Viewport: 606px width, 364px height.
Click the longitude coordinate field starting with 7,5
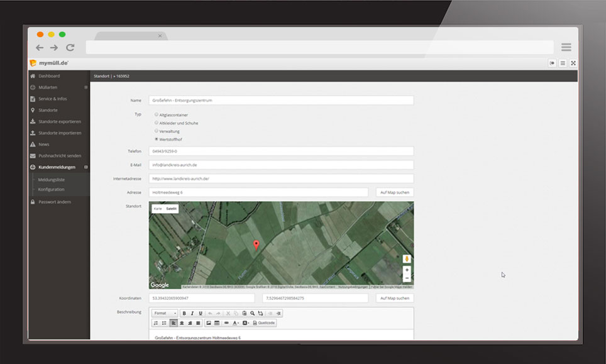(316, 299)
